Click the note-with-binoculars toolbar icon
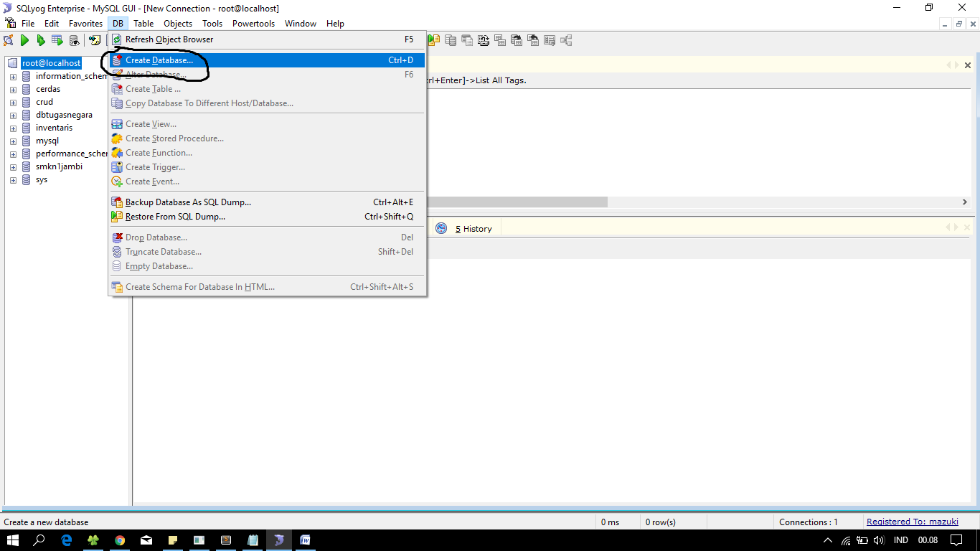Image resolution: width=980 pixels, height=551 pixels. coord(95,40)
